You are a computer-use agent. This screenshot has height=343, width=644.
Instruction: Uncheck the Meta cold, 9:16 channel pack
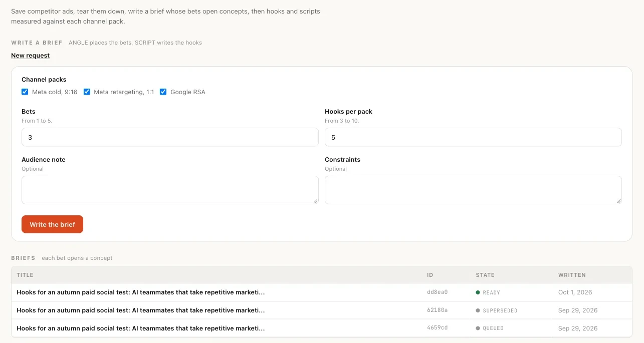[x=25, y=92]
